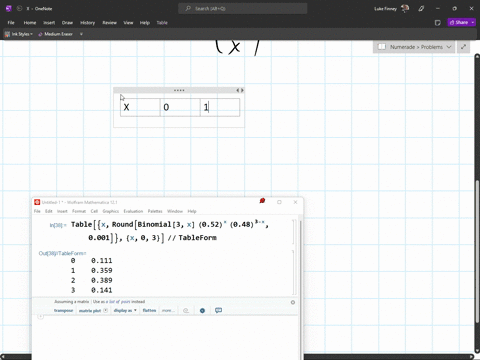Open the Ink Styles dropdown
This screenshot has height=360, width=480.
[x=19, y=34]
